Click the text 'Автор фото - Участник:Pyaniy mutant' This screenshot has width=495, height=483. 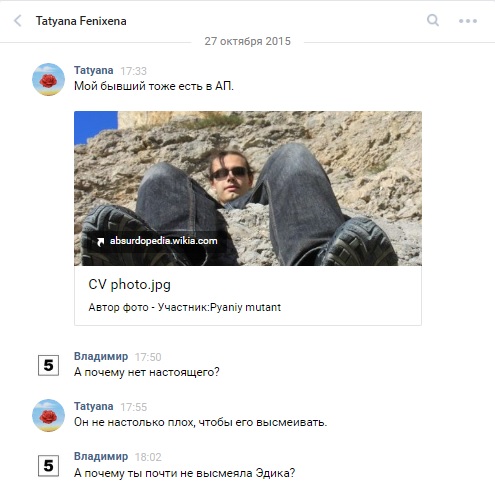(x=185, y=307)
